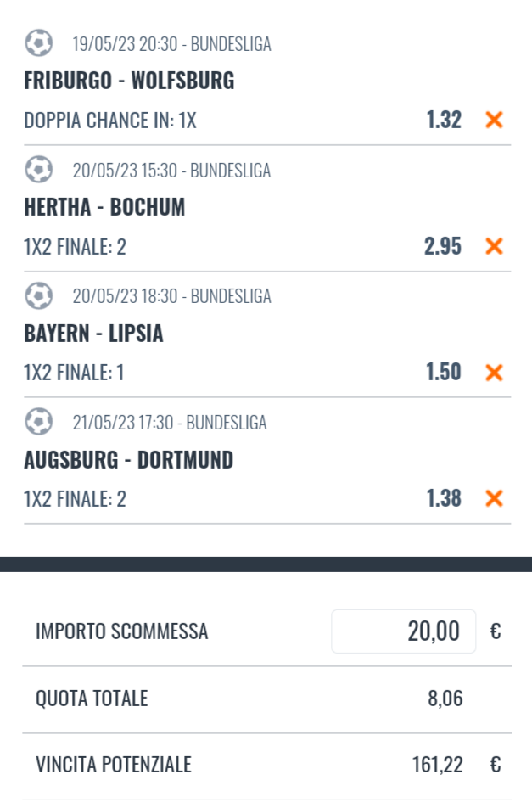
Task: Remove the Friburgo - Wolfsburg bet
Action: pos(494,121)
